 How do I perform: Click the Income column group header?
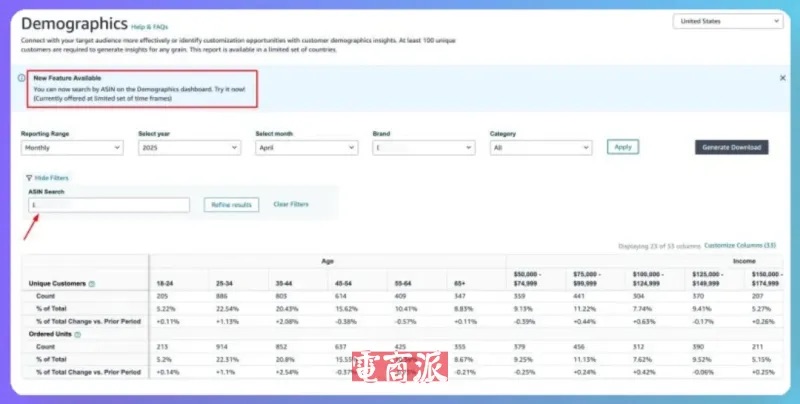click(744, 261)
